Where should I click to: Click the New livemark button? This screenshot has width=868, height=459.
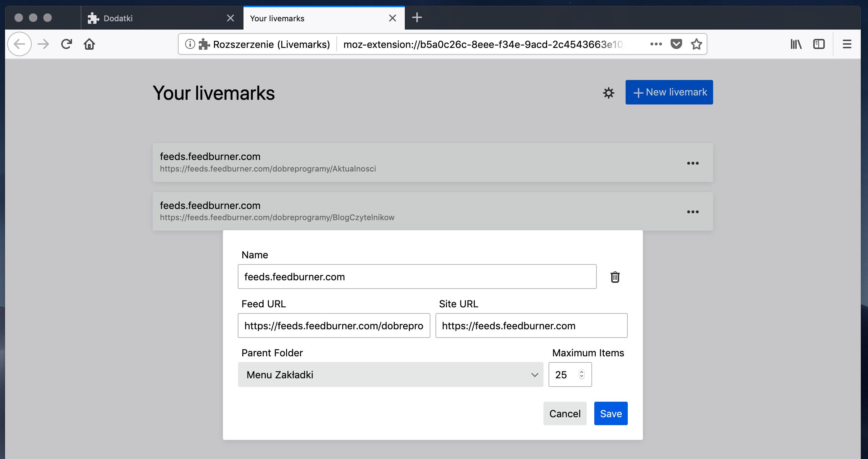(669, 92)
